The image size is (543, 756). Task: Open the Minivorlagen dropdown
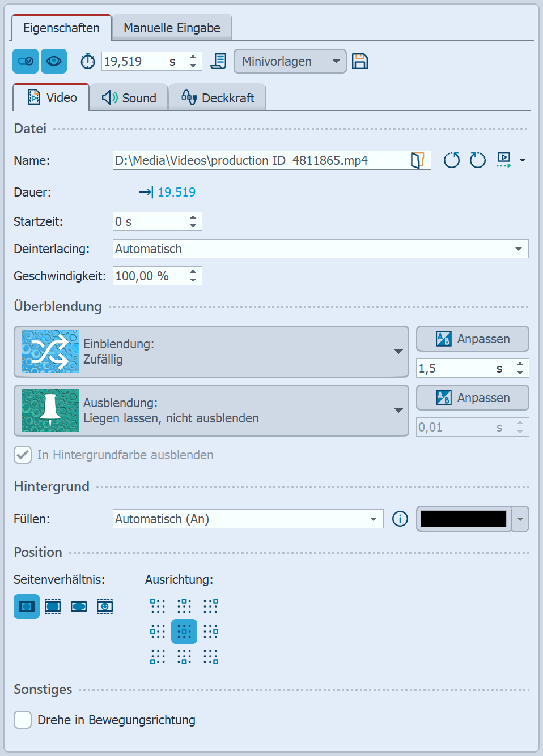290,61
